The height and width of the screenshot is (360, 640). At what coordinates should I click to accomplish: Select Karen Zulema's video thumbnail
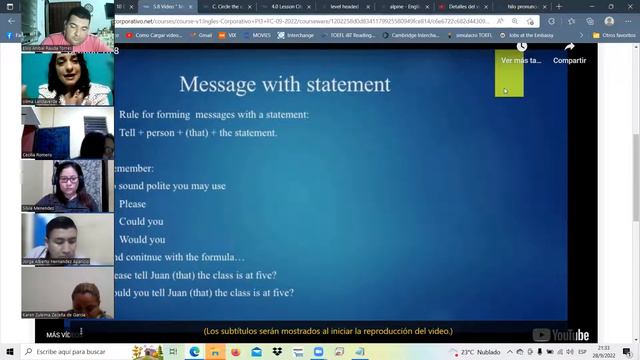tap(68, 293)
